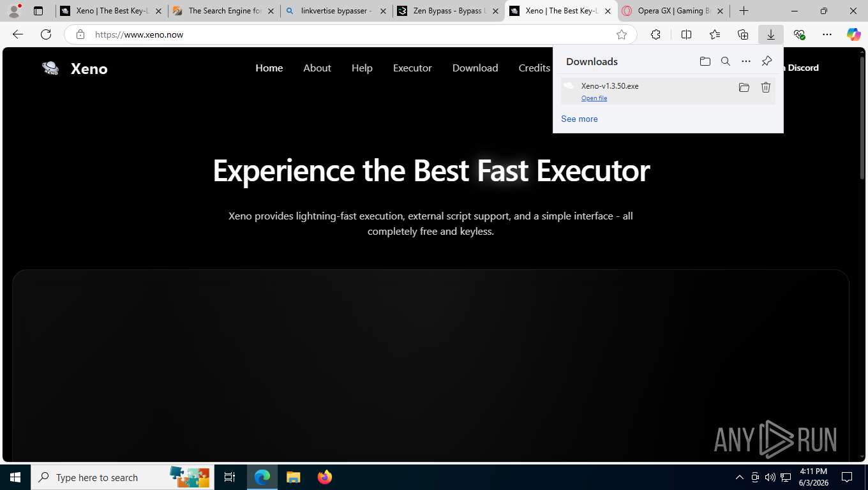Select the Xeno-v1.3.50.exe filename
Viewport: 868px width, 490px height.
[610, 85]
